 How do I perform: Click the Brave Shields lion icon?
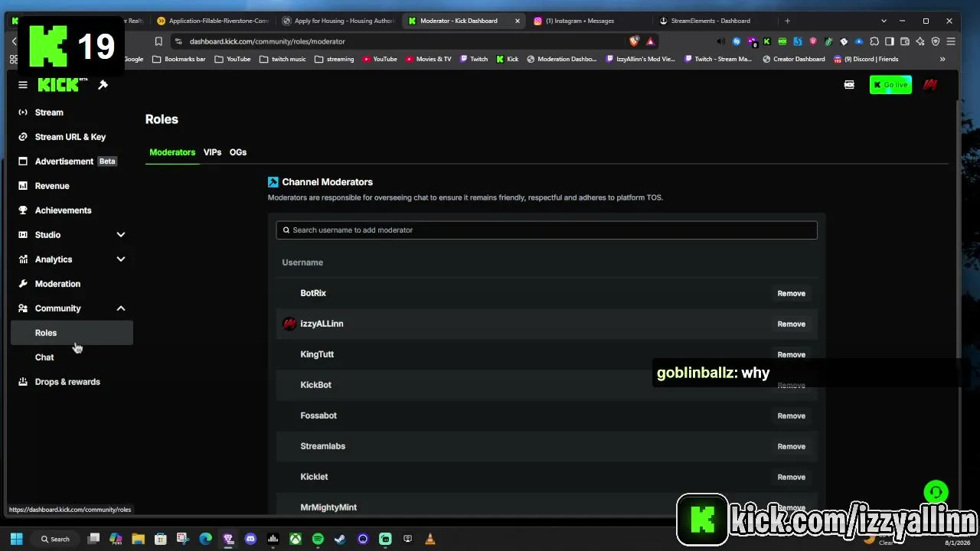coord(634,41)
